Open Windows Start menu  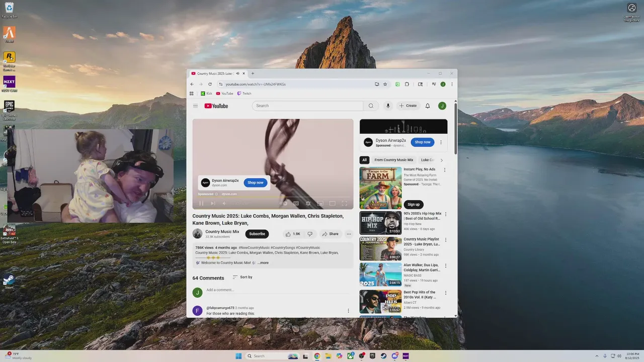pos(238,356)
